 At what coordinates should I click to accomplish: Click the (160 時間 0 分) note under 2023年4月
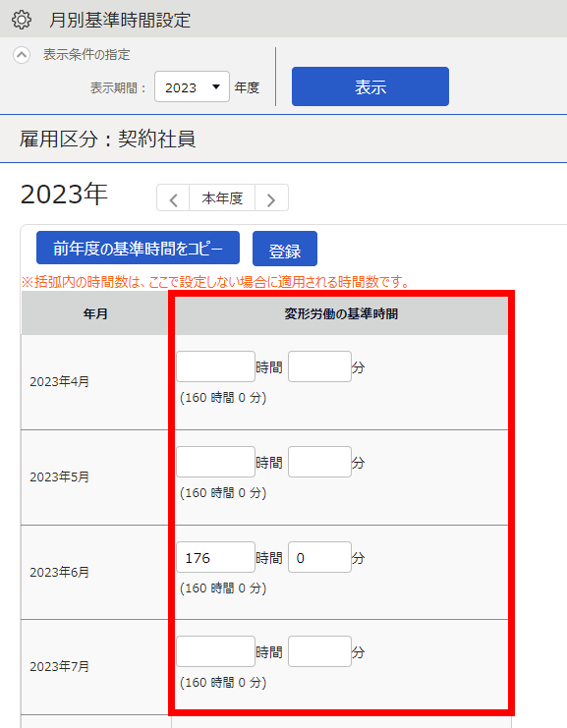(223, 398)
